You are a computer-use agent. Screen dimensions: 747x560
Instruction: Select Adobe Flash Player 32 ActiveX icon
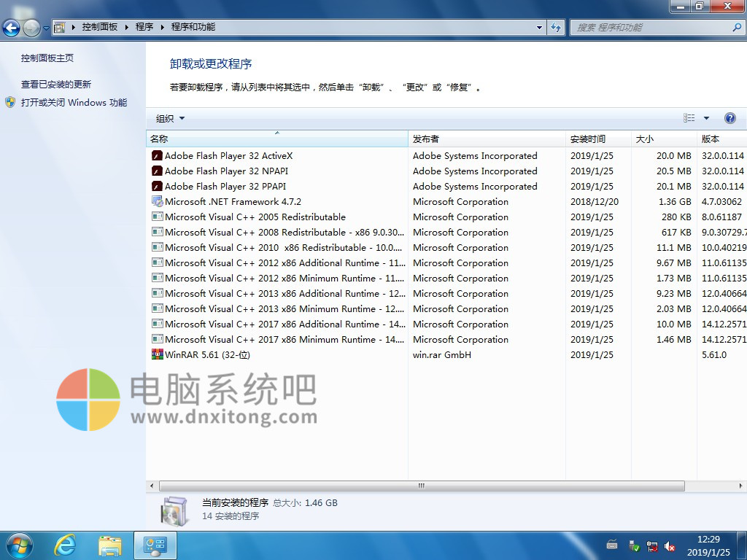[x=158, y=156]
